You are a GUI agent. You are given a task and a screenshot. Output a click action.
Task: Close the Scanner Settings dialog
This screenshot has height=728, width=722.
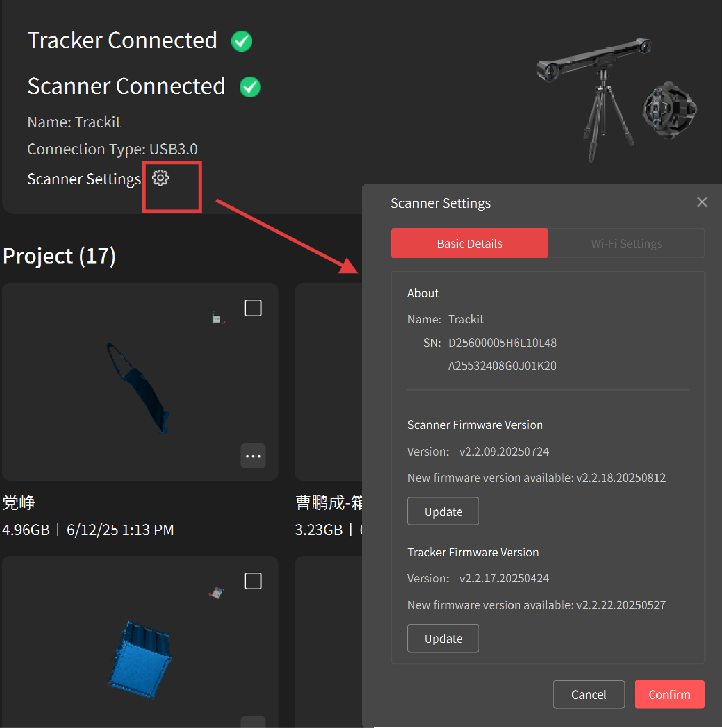[x=702, y=202]
